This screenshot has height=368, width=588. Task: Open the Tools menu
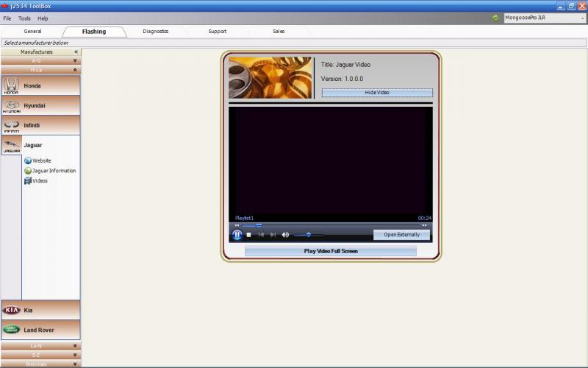coord(24,18)
